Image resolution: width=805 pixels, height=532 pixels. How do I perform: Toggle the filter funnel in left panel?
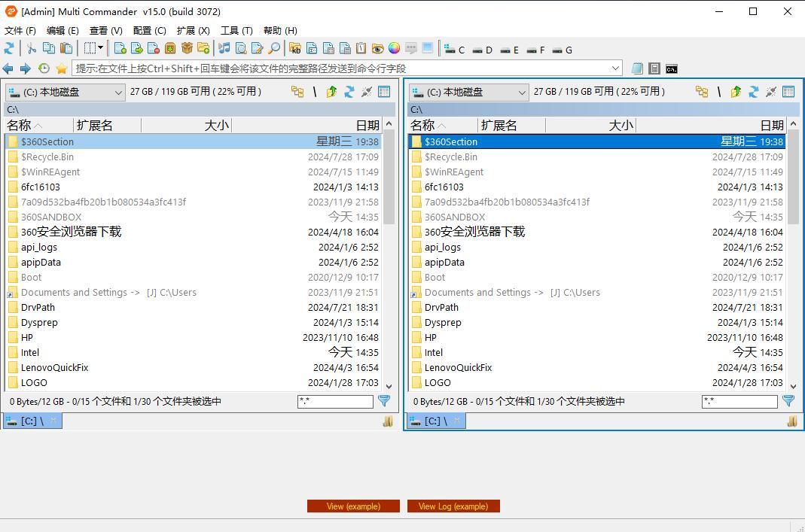tap(384, 401)
